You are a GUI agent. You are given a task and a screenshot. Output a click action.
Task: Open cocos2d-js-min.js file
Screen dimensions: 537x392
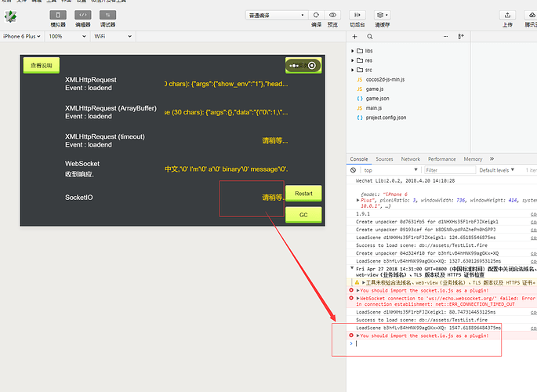coord(385,79)
